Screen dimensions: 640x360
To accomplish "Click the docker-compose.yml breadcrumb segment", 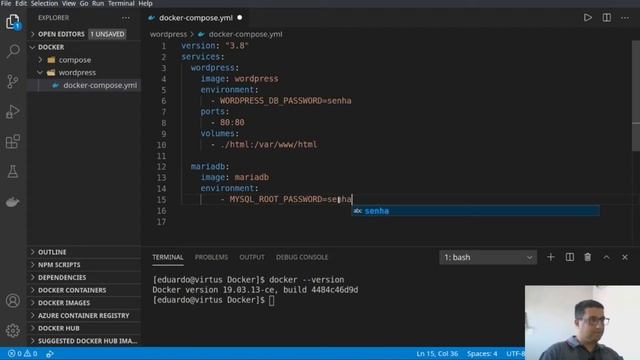I will (245, 34).
